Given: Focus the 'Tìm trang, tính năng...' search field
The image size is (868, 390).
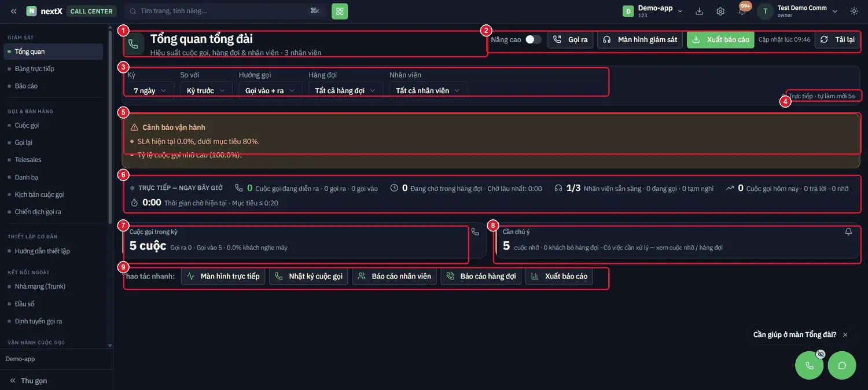Looking at the screenshot, I should (226, 11).
